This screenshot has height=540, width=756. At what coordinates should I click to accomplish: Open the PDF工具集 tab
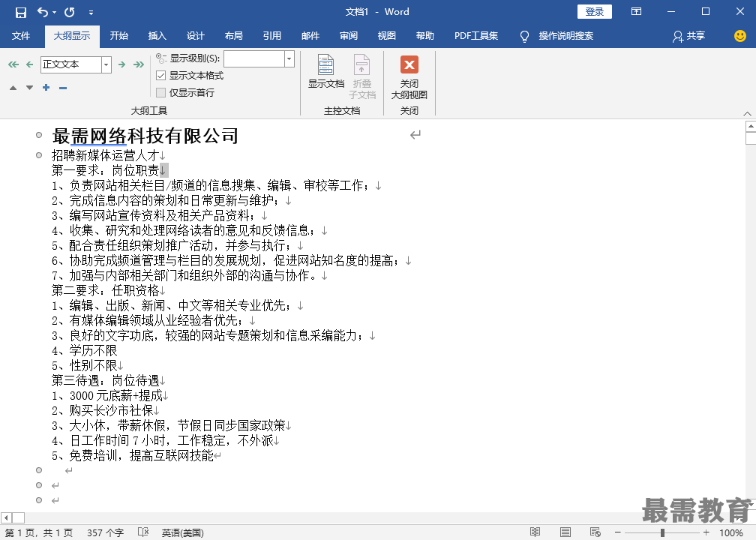click(x=475, y=36)
